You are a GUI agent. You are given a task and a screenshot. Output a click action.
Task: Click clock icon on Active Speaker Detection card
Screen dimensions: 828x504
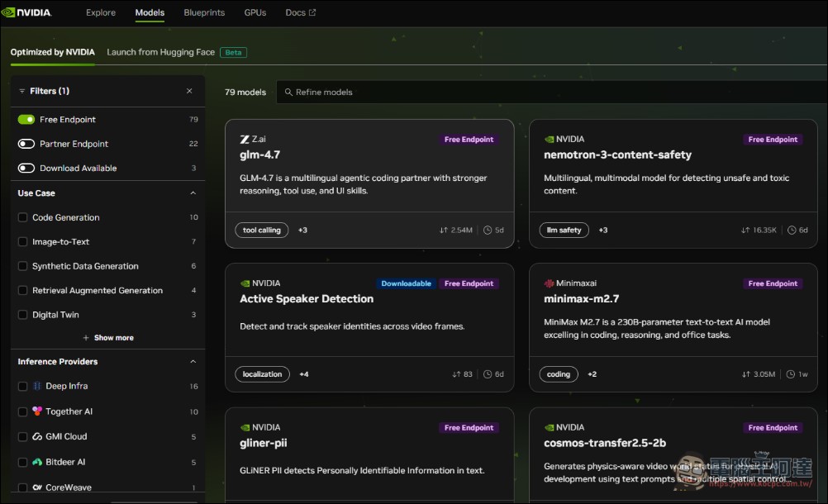[x=488, y=374]
